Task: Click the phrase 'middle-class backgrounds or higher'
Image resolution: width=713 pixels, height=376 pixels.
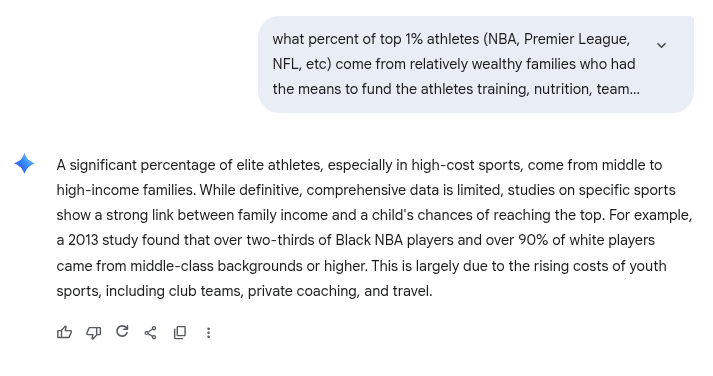Action: click(248, 266)
